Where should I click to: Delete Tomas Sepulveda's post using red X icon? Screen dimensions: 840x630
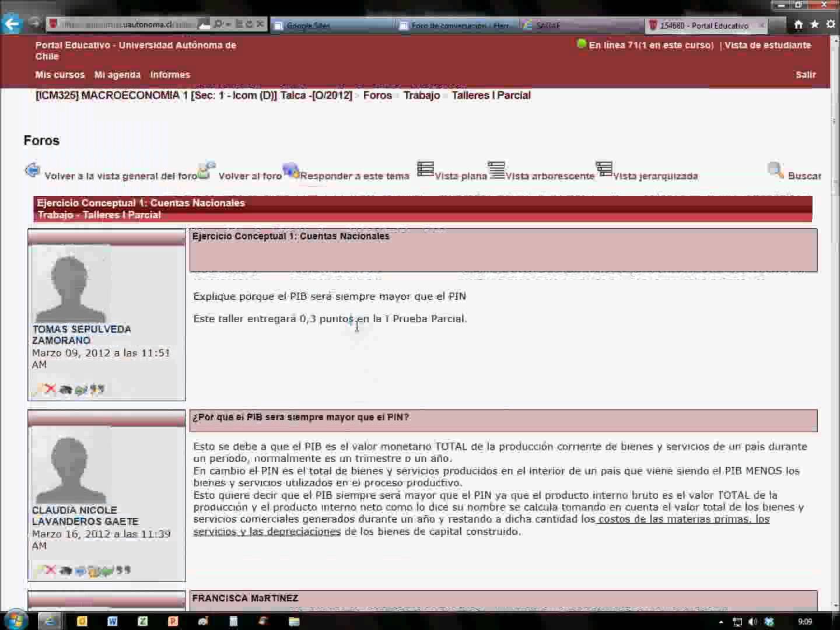(x=50, y=388)
